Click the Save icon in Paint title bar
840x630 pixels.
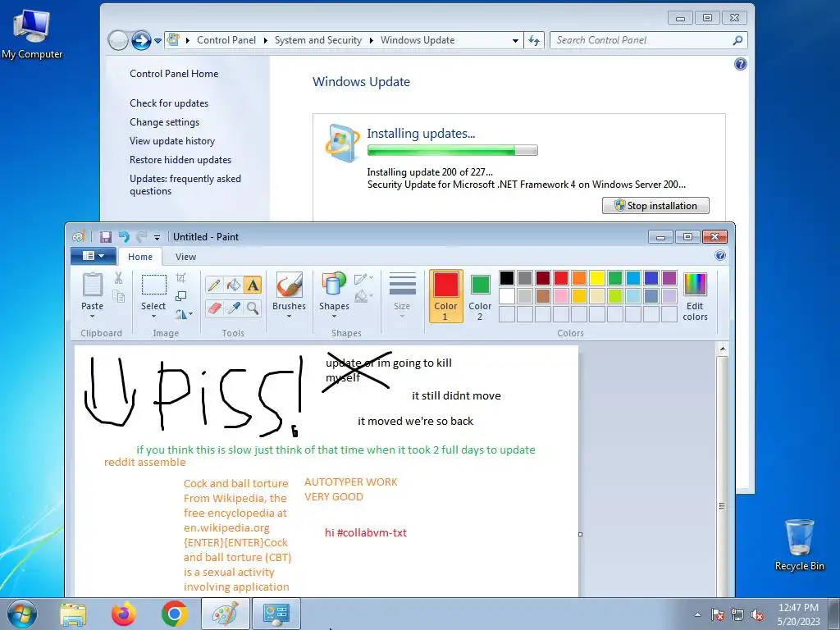pos(106,237)
